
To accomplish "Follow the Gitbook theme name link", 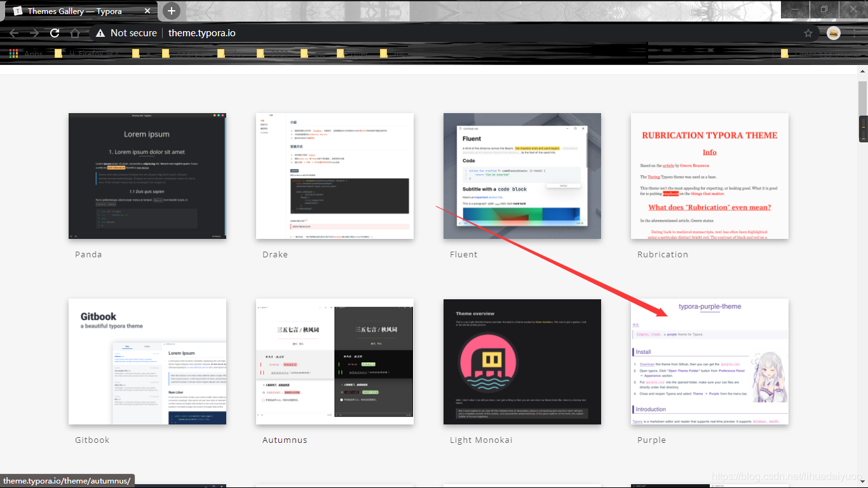I will point(92,440).
